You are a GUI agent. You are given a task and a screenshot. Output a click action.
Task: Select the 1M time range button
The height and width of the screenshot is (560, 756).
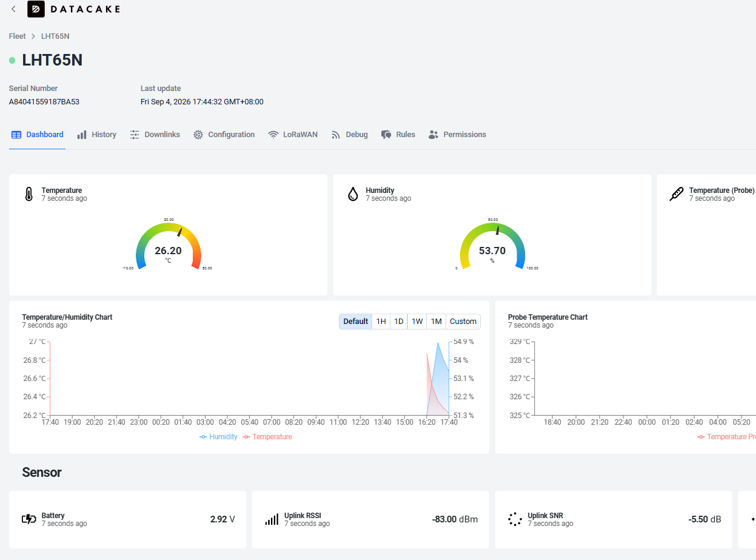click(436, 322)
